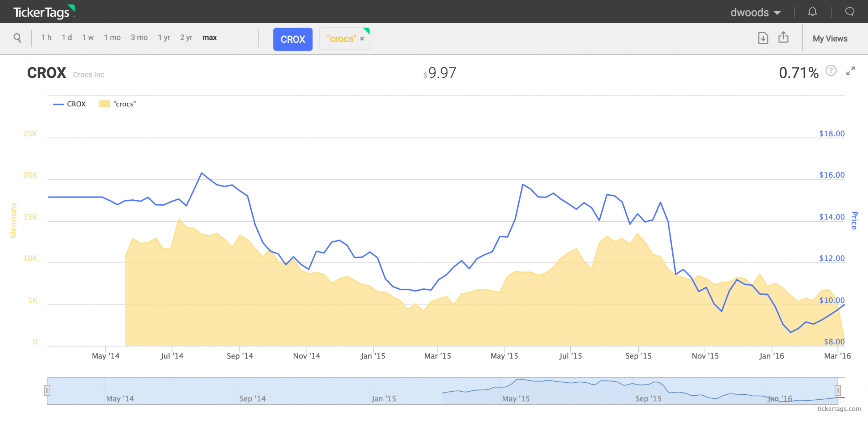Open the dwoods user dropdown
The width and height of the screenshot is (868, 421).
(x=756, y=12)
